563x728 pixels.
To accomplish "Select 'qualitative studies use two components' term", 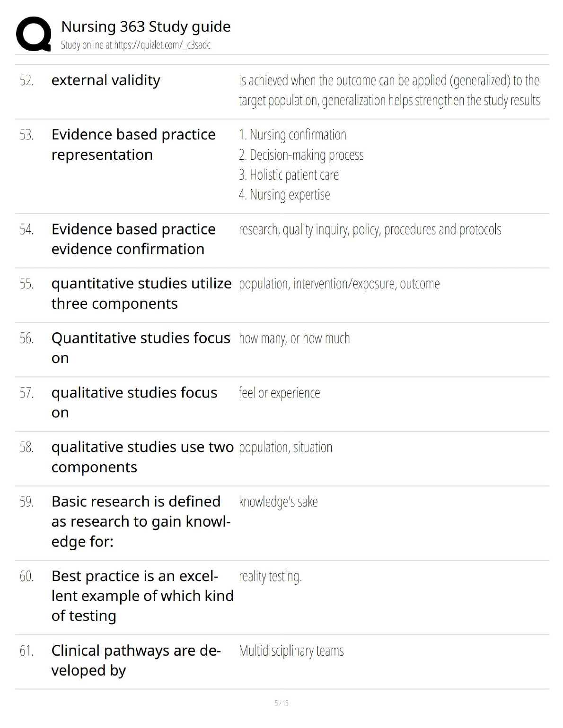I will tap(142, 457).
